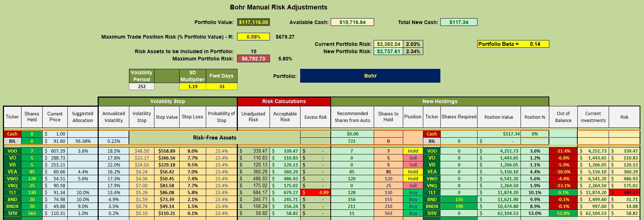The height and width of the screenshot is (220, 644).
Task: Select the Risk Assets count 10
Action: click(254, 51)
